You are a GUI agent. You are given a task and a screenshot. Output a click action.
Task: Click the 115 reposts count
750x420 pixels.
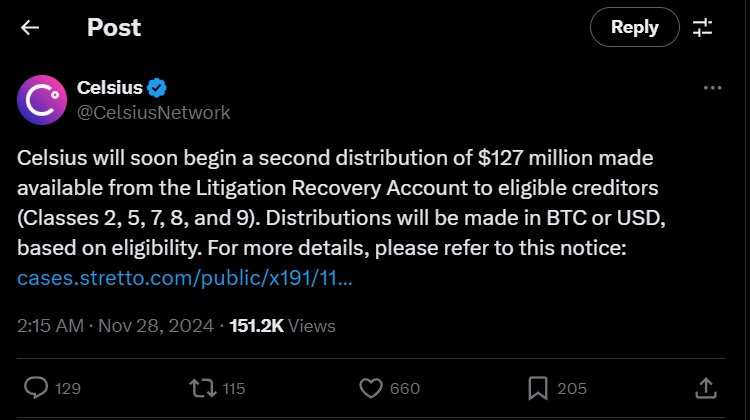click(233, 388)
